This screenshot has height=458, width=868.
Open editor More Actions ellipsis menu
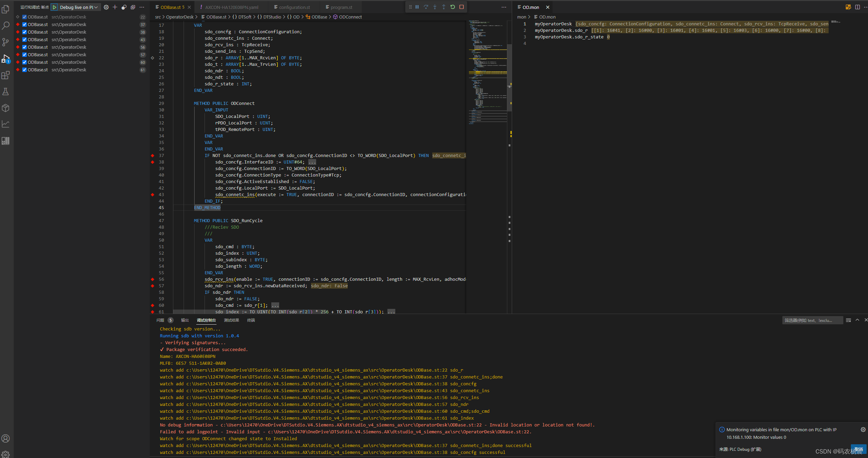(x=504, y=7)
